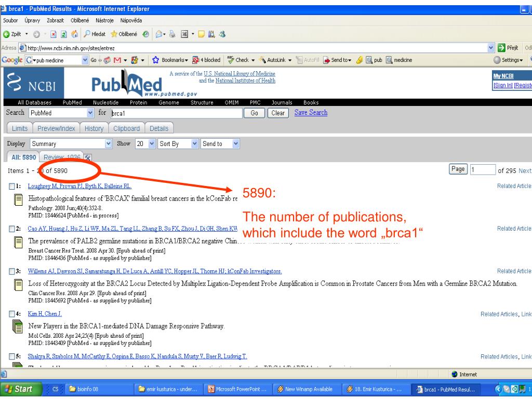Switch to the History tab
The height and width of the screenshot is (399, 532).
[x=94, y=128]
